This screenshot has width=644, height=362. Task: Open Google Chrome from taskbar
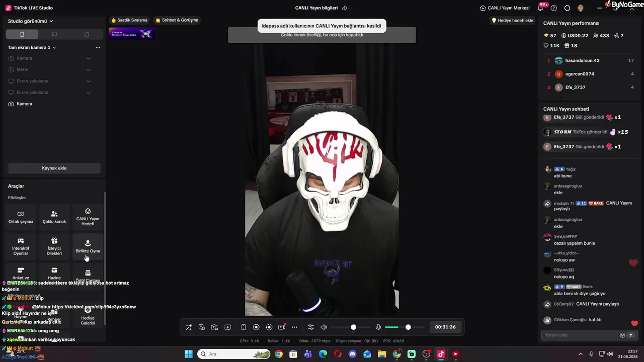279,354
